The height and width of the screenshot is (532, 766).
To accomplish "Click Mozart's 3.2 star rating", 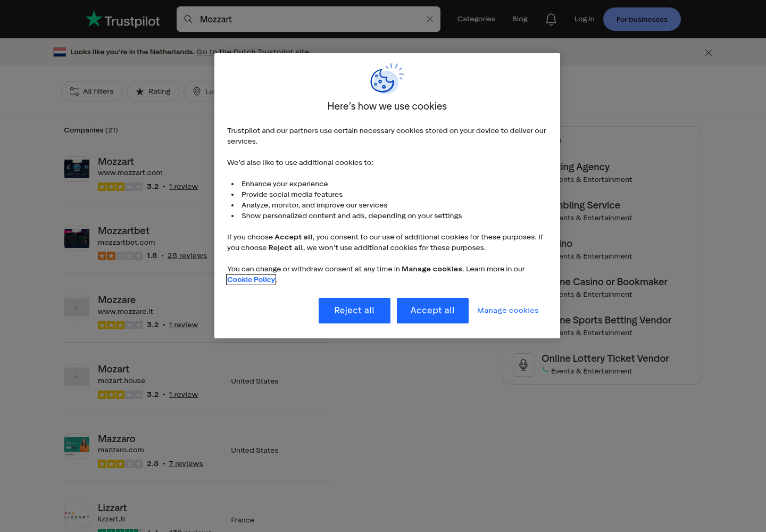I will 120,395.
